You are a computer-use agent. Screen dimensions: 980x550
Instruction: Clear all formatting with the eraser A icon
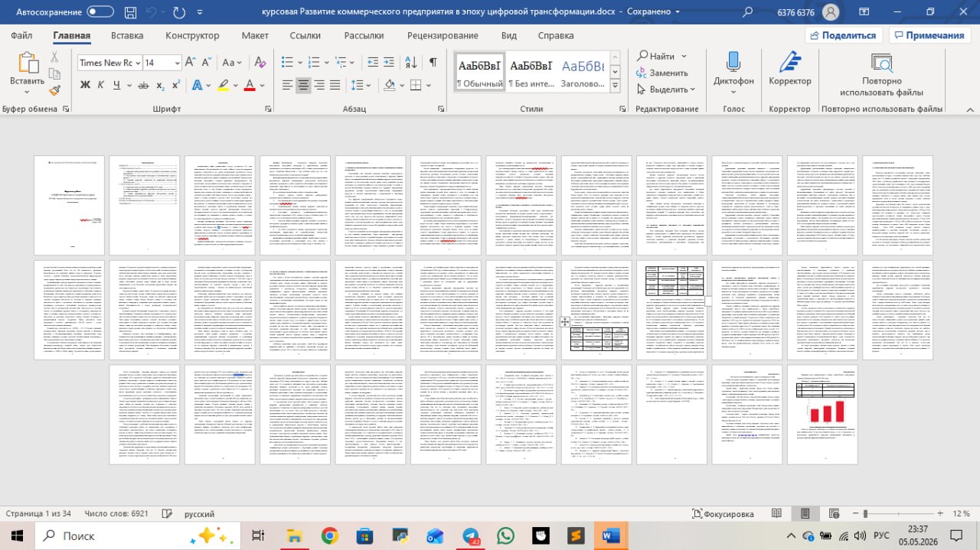(x=260, y=63)
